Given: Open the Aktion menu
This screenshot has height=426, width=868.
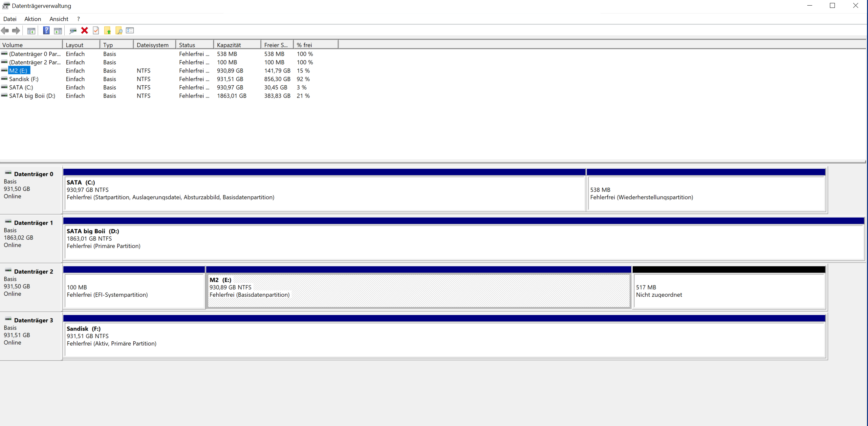Looking at the screenshot, I should coord(33,19).
